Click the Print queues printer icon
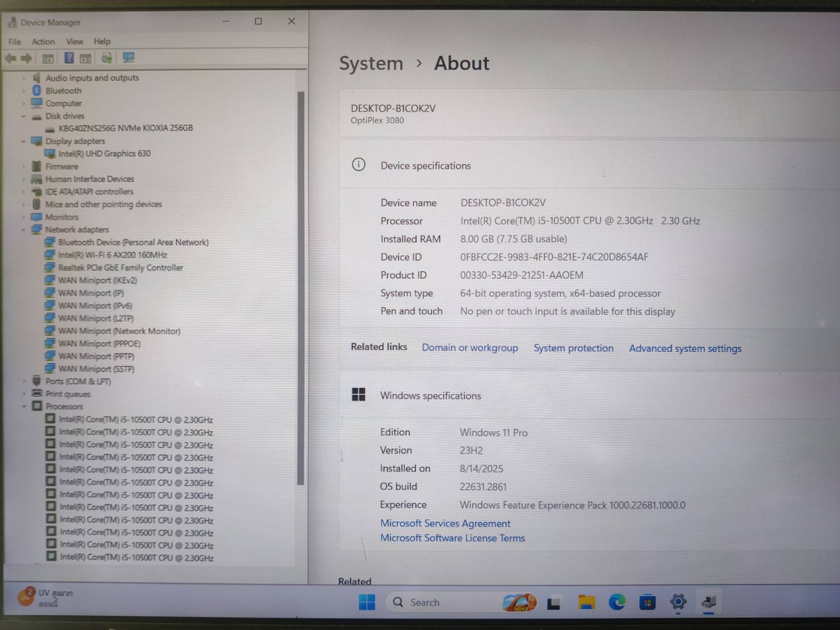 [x=37, y=393]
